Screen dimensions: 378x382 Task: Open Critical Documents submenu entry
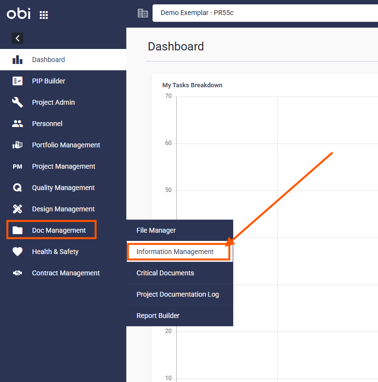pyautogui.click(x=180, y=273)
